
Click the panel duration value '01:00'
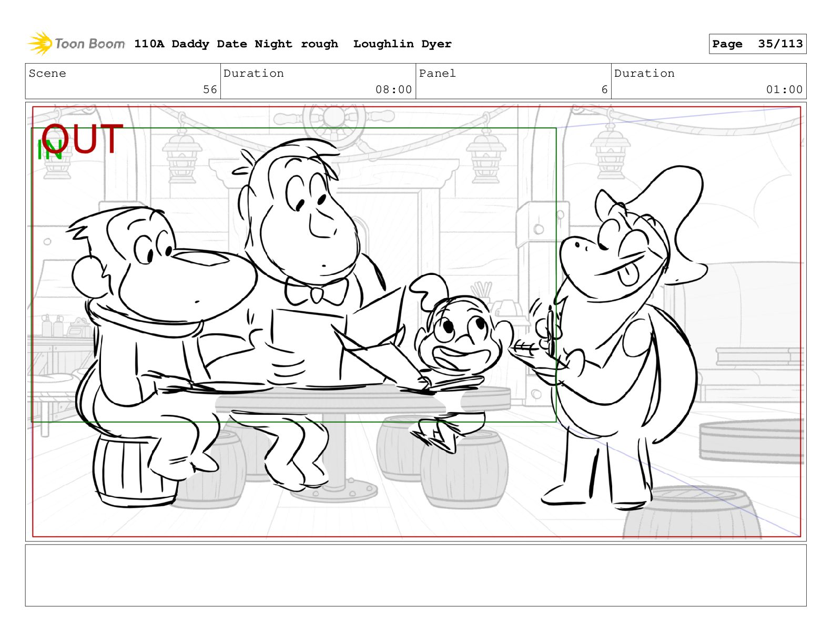pos(784,90)
